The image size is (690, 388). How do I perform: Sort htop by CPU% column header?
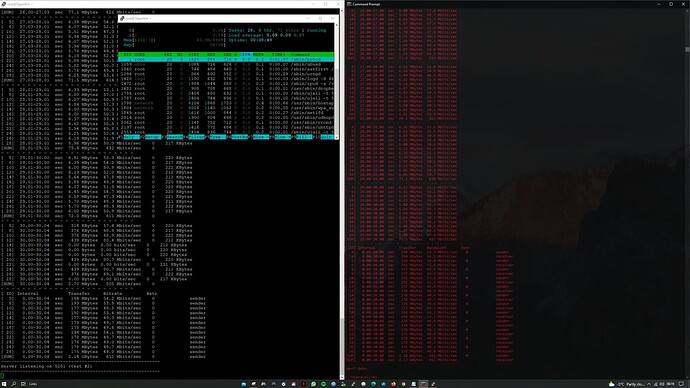(x=245, y=55)
